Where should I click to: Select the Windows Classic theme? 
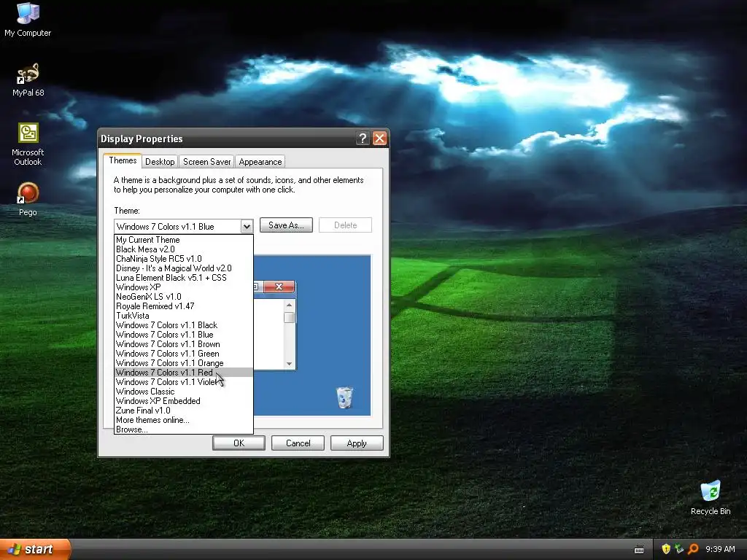[x=184, y=392]
